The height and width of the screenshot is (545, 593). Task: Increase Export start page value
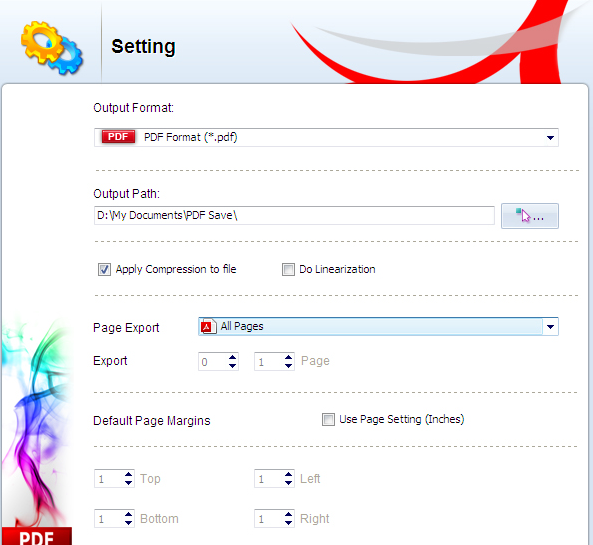[x=233, y=357]
